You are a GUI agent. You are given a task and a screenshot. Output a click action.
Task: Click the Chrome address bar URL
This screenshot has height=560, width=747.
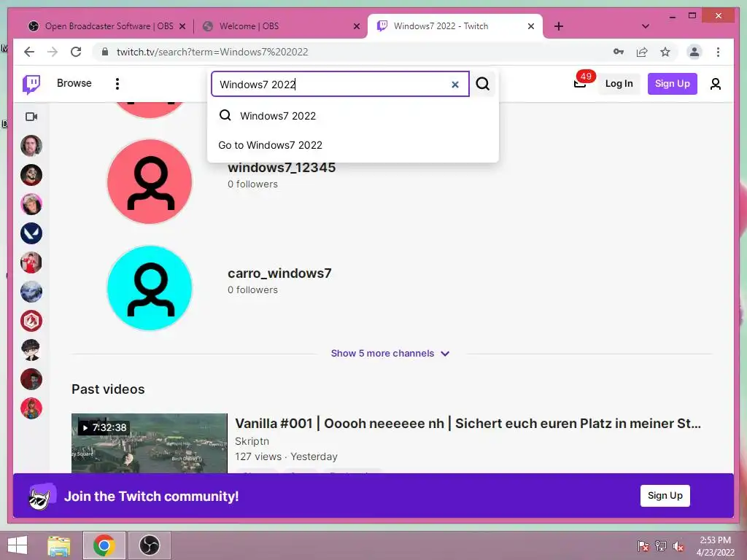(212, 52)
